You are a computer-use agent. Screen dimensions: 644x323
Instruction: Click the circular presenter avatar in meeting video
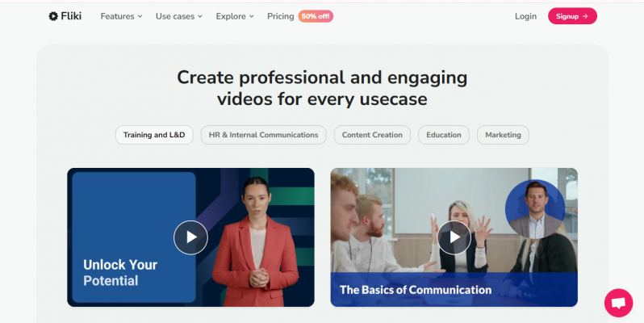[x=534, y=208]
